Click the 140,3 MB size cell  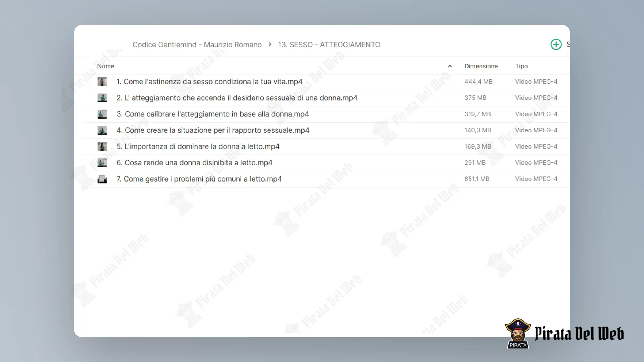point(478,130)
